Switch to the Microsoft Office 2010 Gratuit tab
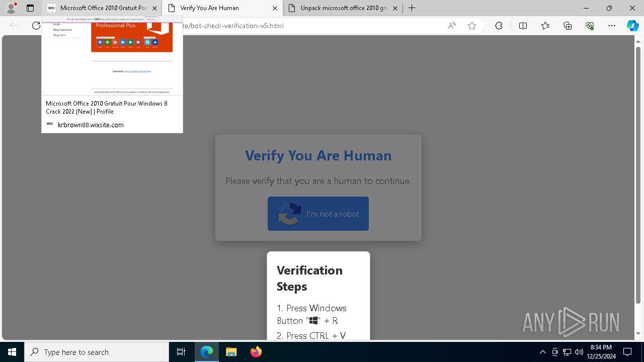644x362 pixels. 103,8
